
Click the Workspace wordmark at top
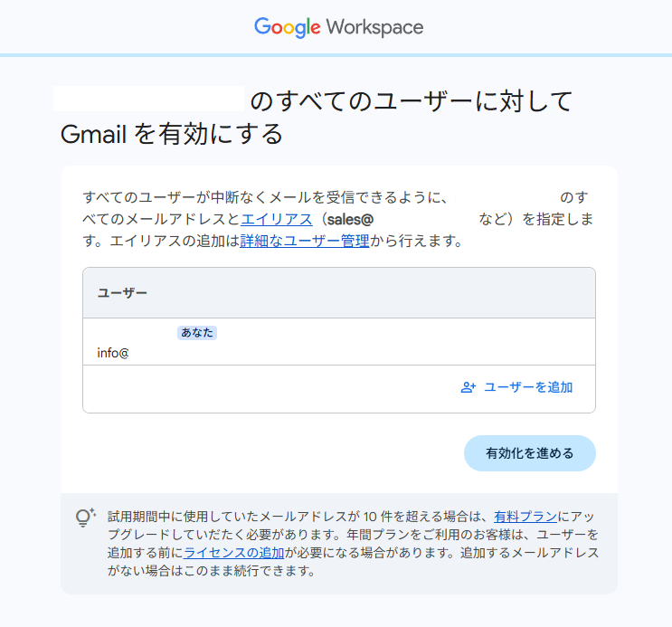(x=374, y=27)
